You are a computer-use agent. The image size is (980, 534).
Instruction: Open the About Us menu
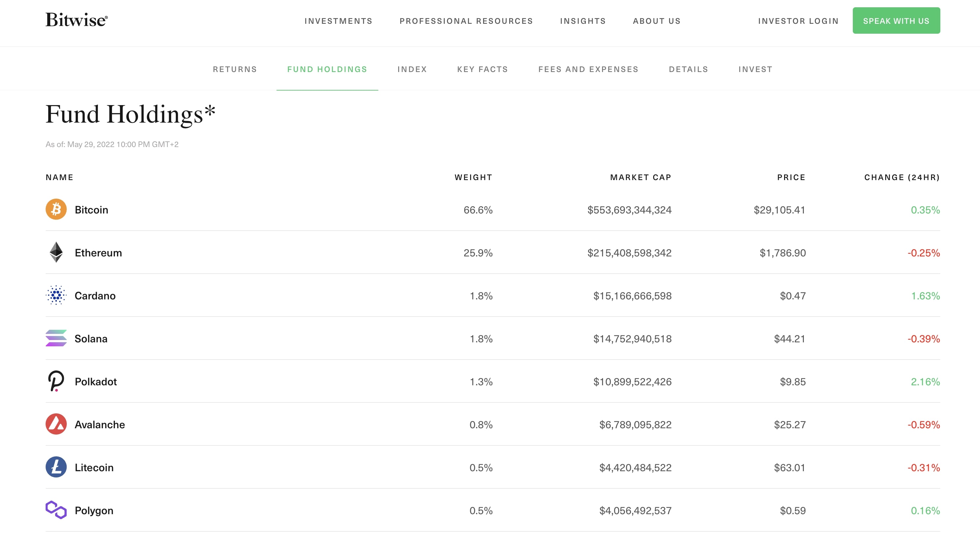coord(657,21)
